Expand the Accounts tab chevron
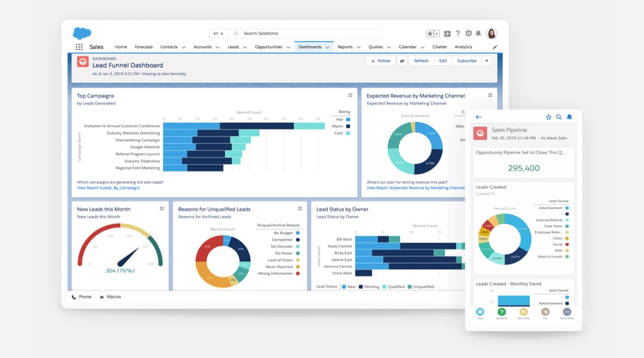 tap(217, 48)
